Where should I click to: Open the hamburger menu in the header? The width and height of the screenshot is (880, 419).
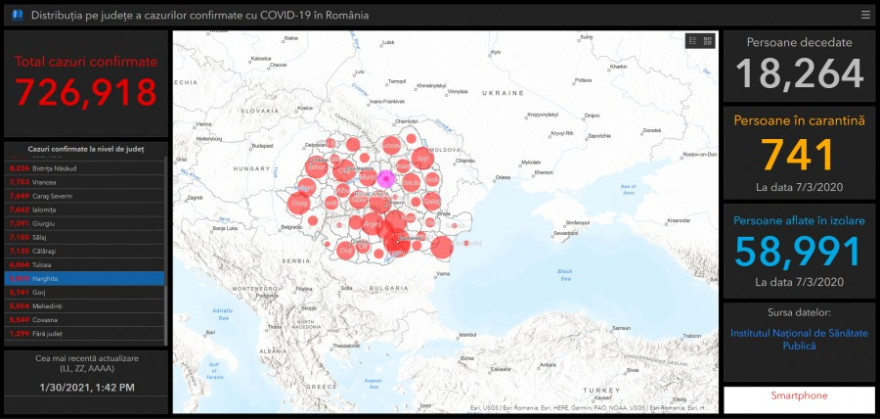pyautogui.click(x=865, y=15)
